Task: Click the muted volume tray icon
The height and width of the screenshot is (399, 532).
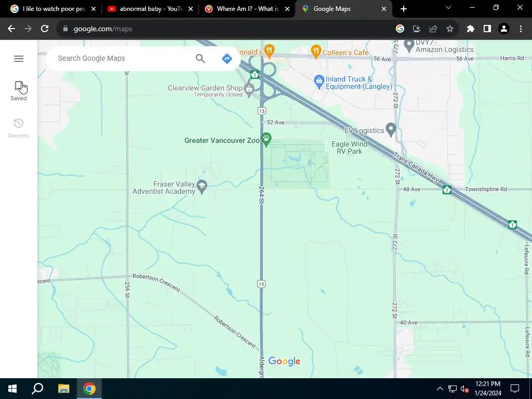Action: (464, 389)
